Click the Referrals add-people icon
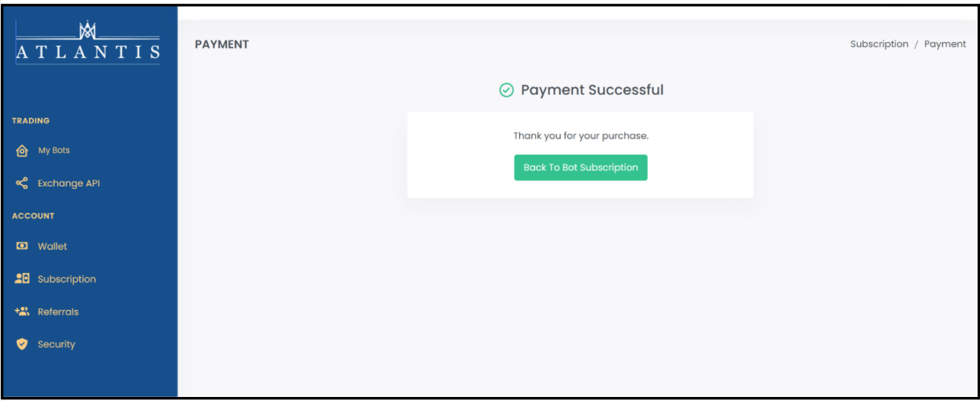Screen dimensions: 980x401 23,312
